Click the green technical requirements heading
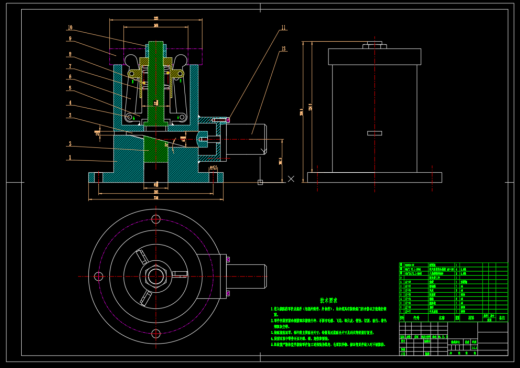Image resolution: width=520 pixels, height=368 pixels. [x=328, y=300]
